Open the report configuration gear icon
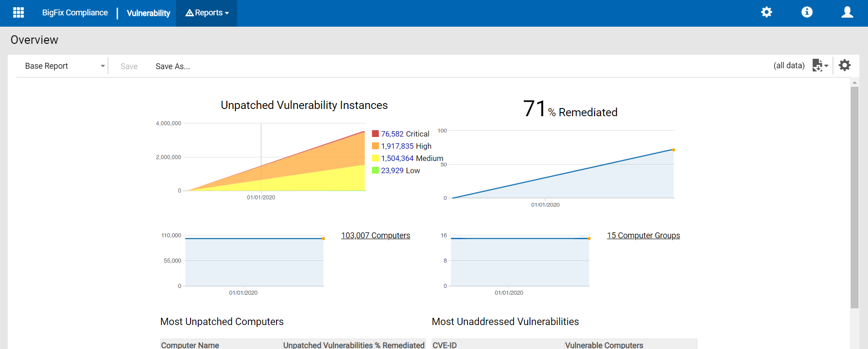 [844, 66]
